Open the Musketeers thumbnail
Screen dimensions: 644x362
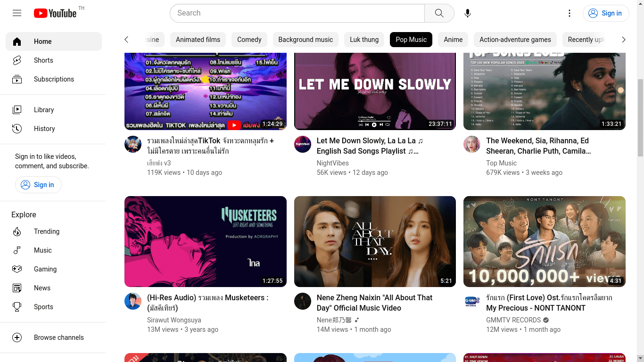click(206, 241)
